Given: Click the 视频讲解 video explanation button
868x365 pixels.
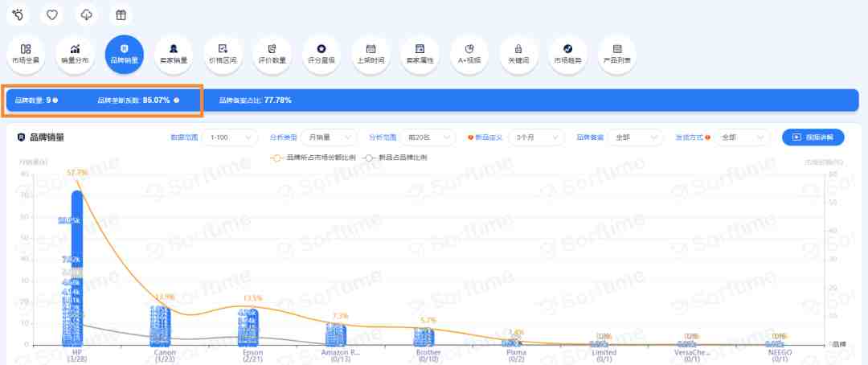Looking at the screenshot, I should 813,137.
